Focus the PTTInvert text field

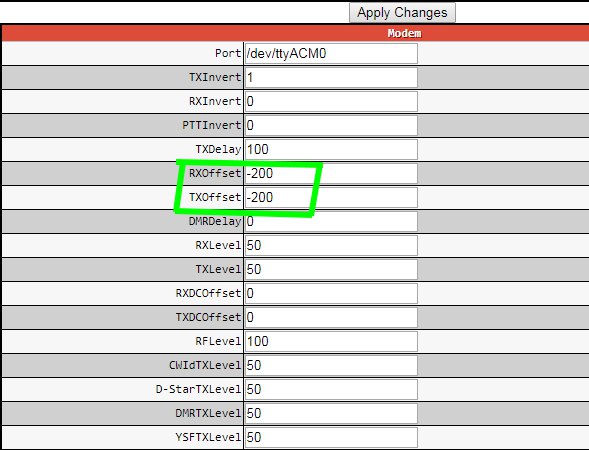331,125
